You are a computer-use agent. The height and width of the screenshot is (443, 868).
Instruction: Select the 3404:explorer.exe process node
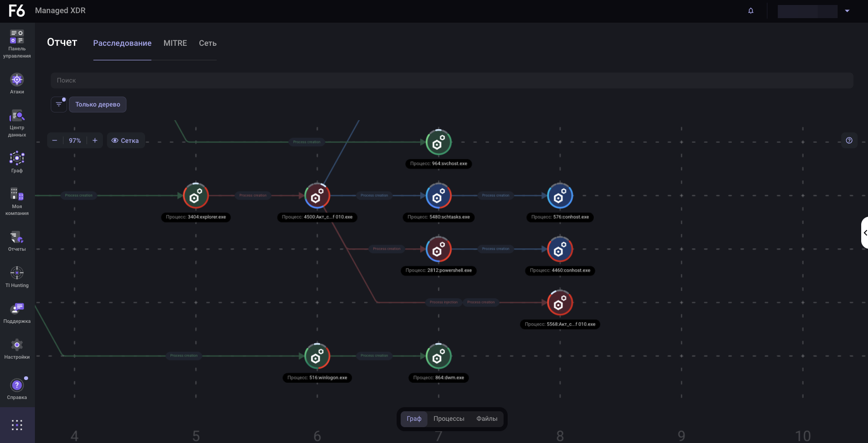click(196, 196)
